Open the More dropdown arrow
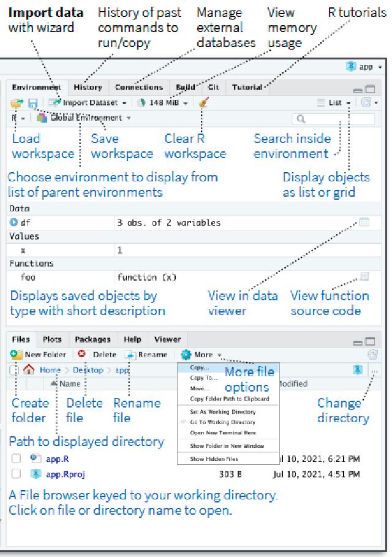The width and height of the screenshot is (392, 557). coord(219,355)
